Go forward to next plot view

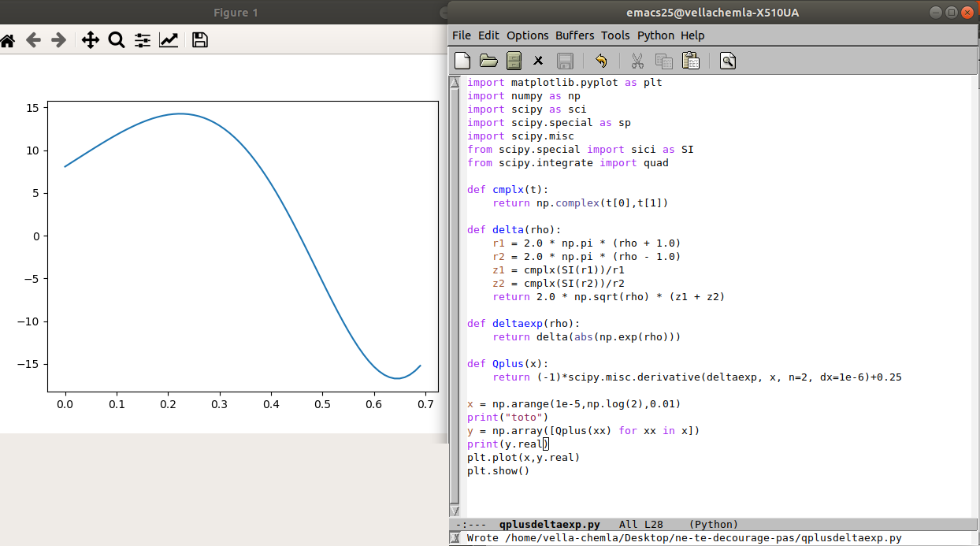click(58, 40)
